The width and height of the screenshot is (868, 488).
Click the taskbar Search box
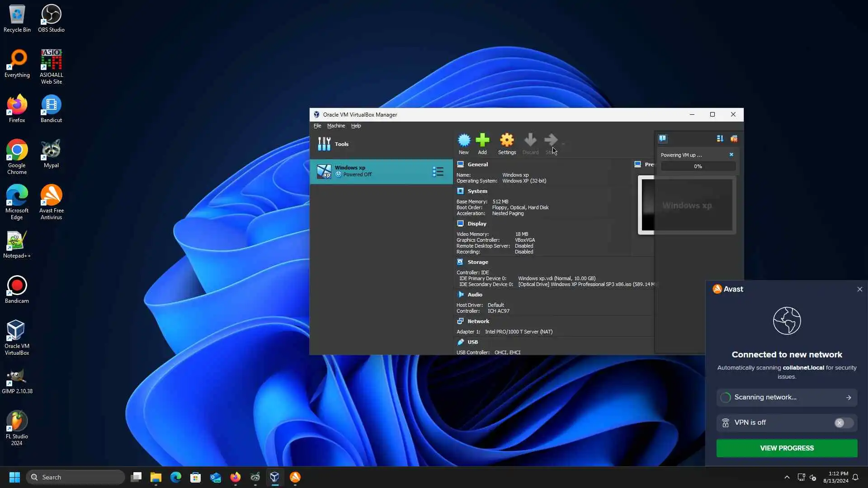pos(75,477)
